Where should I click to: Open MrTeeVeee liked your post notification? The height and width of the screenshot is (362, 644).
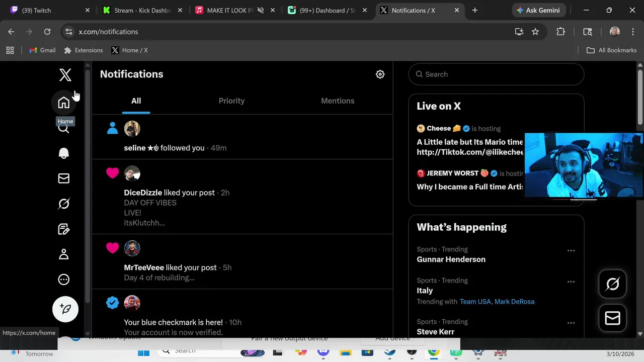tap(242, 261)
